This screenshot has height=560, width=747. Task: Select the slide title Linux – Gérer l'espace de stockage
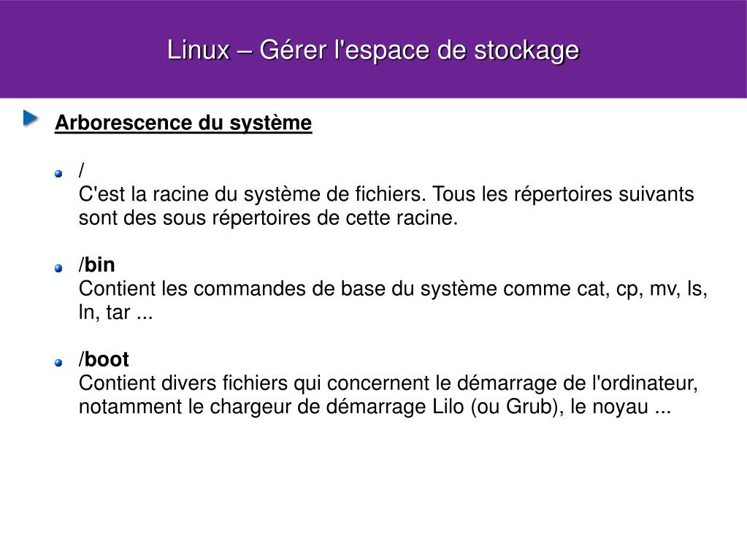coord(373,50)
